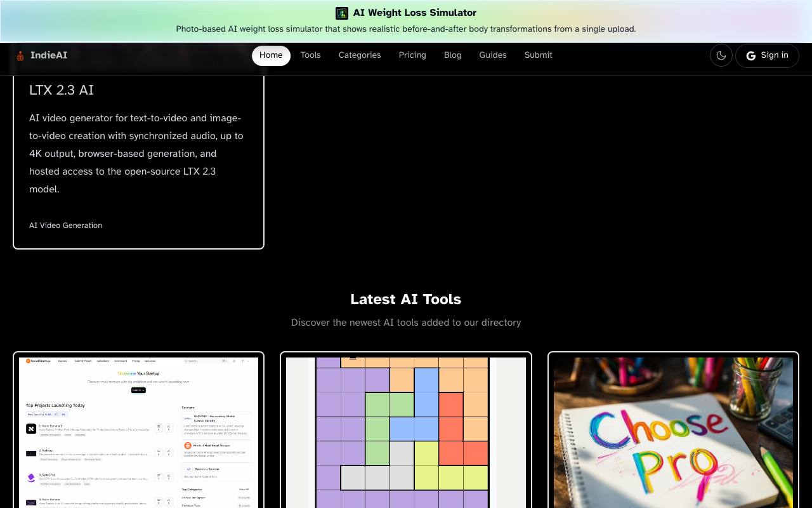Open the Tools nav item
The width and height of the screenshot is (812, 508).
310,55
